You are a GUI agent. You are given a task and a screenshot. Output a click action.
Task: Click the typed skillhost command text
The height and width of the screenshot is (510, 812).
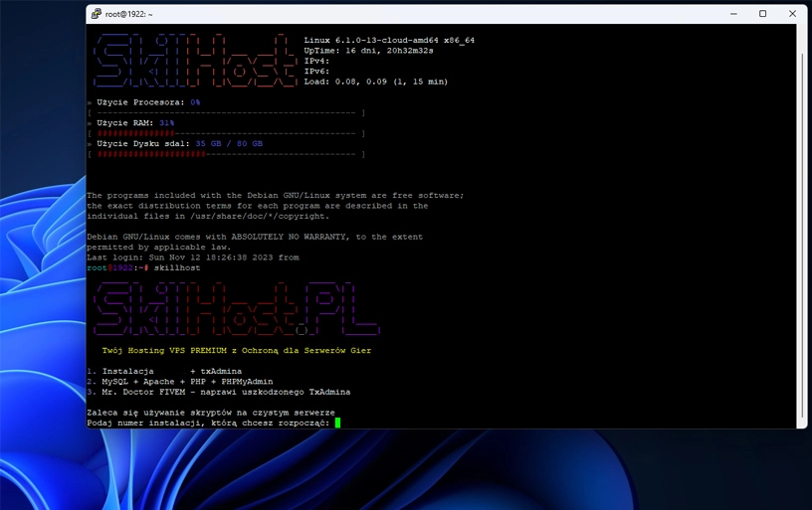pos(177,267)
